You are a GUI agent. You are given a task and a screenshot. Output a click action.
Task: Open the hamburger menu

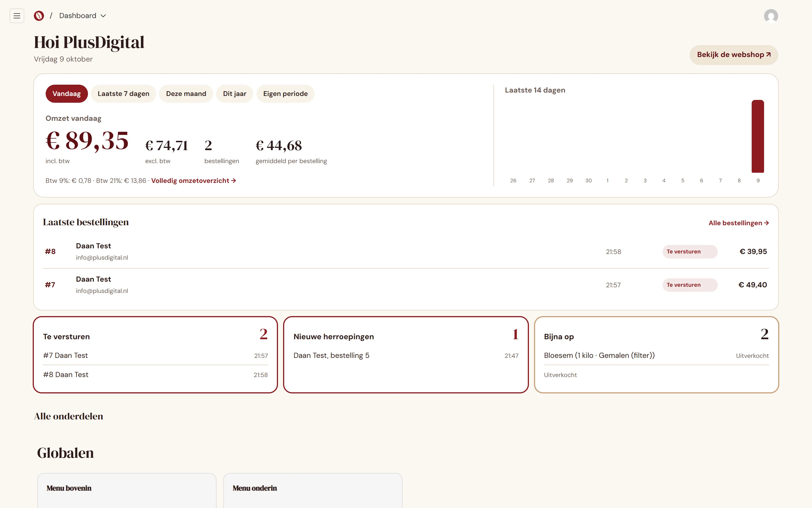pos(17,16)
